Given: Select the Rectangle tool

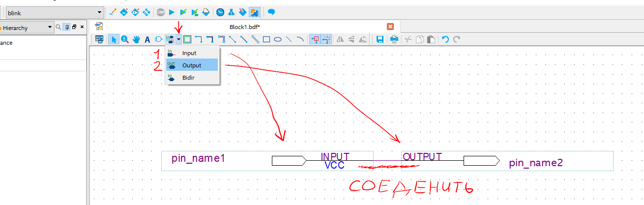Looking at the screenshot, I should click(266, 39).
